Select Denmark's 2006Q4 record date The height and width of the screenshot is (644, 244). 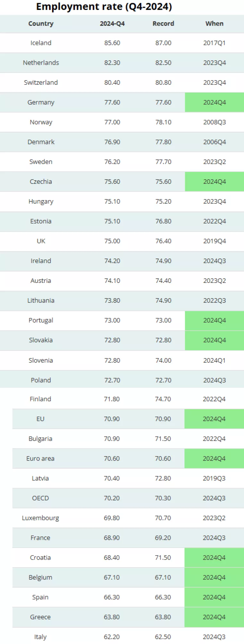(214, 142)
